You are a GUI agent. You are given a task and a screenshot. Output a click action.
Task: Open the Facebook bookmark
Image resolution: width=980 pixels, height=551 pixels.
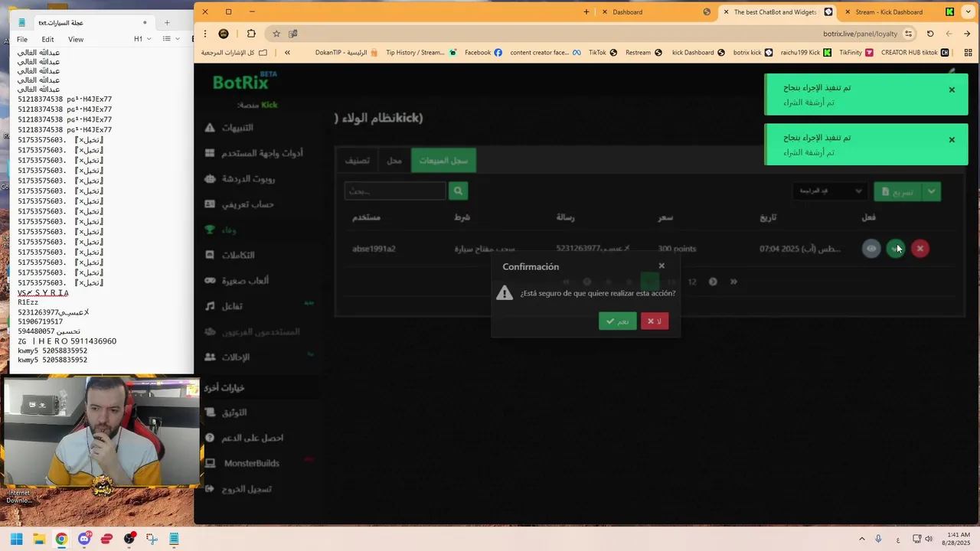pos(483,53)
